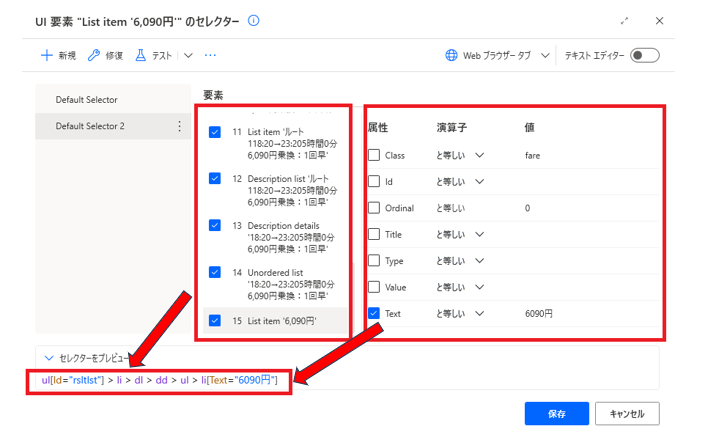Click the plus icon for 新規
The height and width of the screenshot is (432, 707).
click(46, 55)
